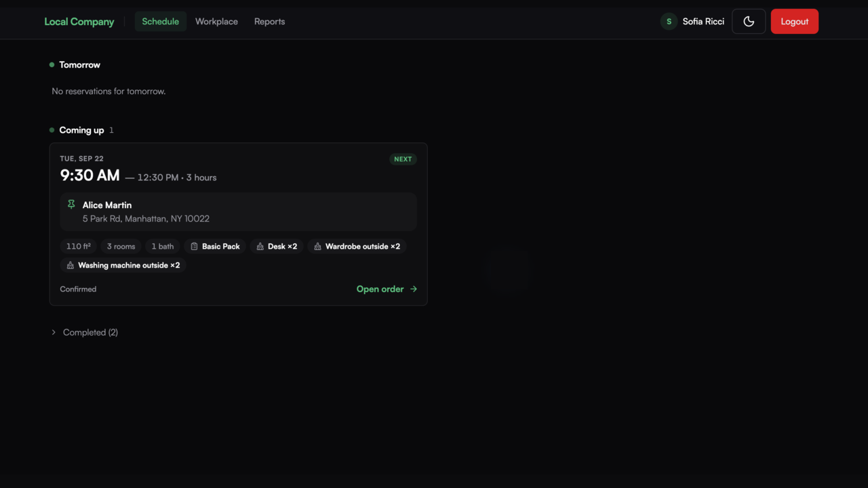Go to the Reports tab
Screen dimensions: 868x488
coord(269,22)
